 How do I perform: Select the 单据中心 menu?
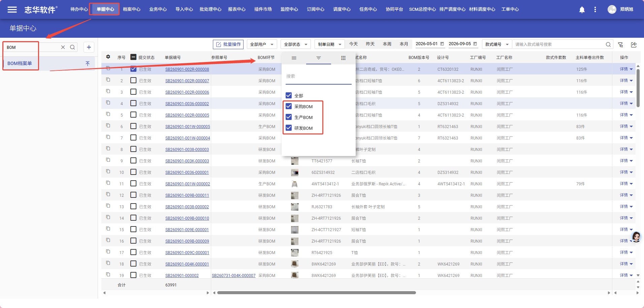coord(105,9)
